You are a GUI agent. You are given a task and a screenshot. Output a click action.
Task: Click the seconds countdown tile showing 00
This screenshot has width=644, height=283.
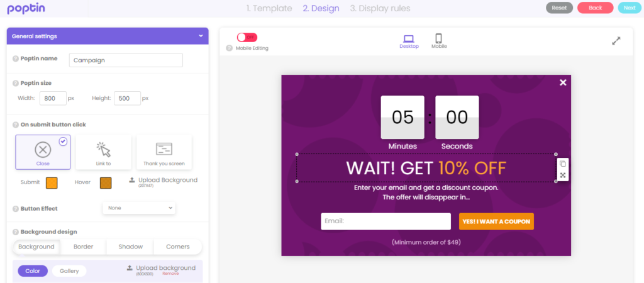[457, 118]
